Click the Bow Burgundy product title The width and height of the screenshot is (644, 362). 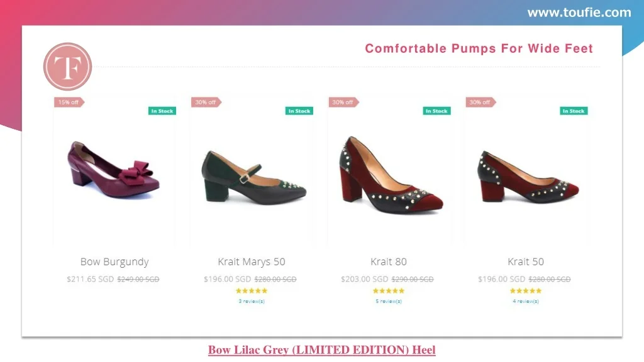114,261
